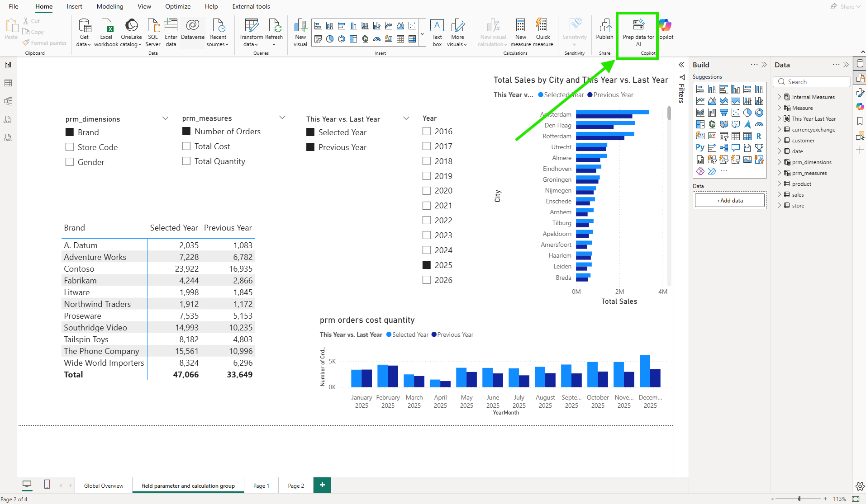Expand the customer table in Data pane
The height and width of the screenshot is (504, 866).
780,140
